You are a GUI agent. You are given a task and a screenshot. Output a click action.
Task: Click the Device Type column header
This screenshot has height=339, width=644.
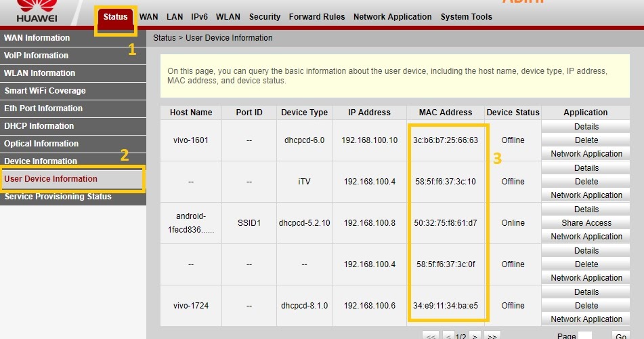(304, 113)
